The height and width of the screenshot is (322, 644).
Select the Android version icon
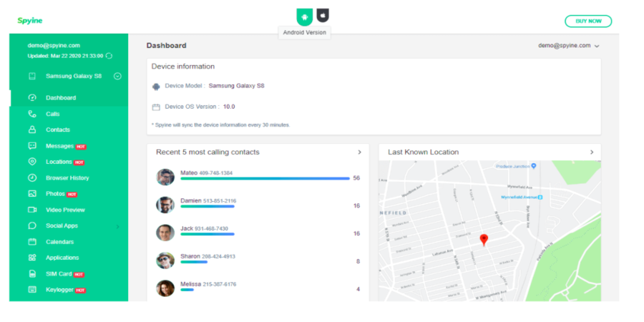[305, 16]
